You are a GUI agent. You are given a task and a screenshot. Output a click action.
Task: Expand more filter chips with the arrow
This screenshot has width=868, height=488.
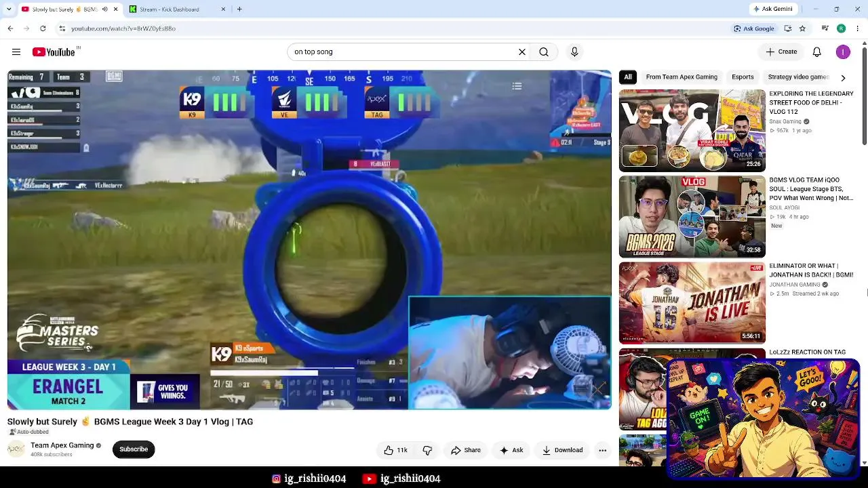[843, 78]
